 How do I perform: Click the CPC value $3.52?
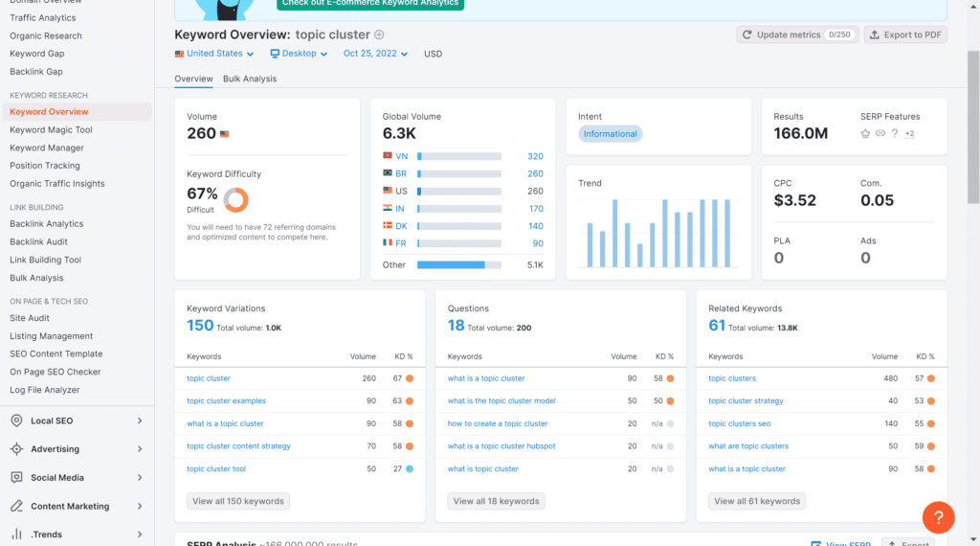pyautogui.click(x=795, y=200)
